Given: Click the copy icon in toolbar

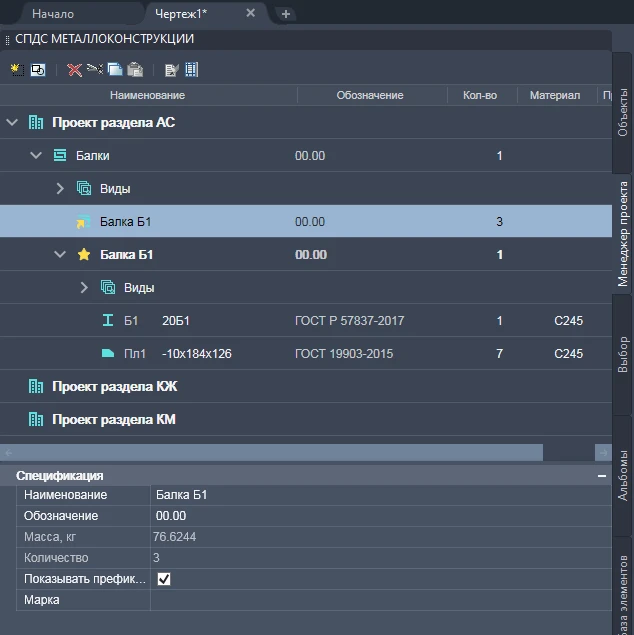Looking at the screenshot, I should (x=115, y=70).
